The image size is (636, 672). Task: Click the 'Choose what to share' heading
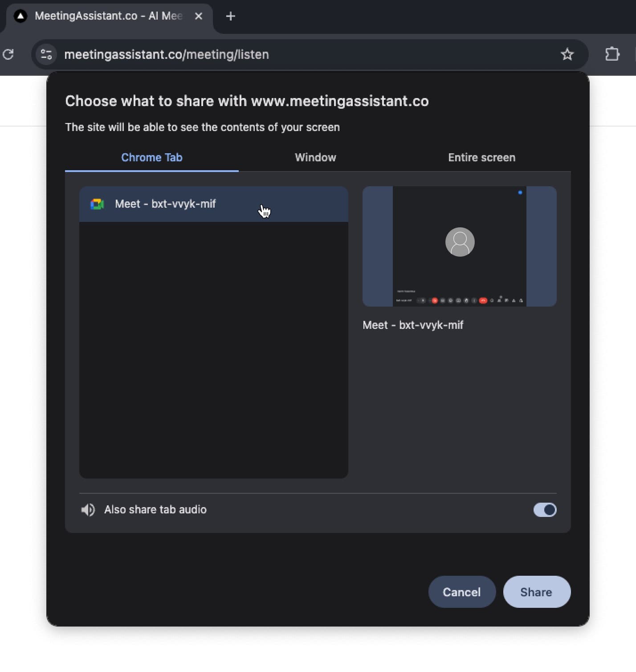[247, 101]
